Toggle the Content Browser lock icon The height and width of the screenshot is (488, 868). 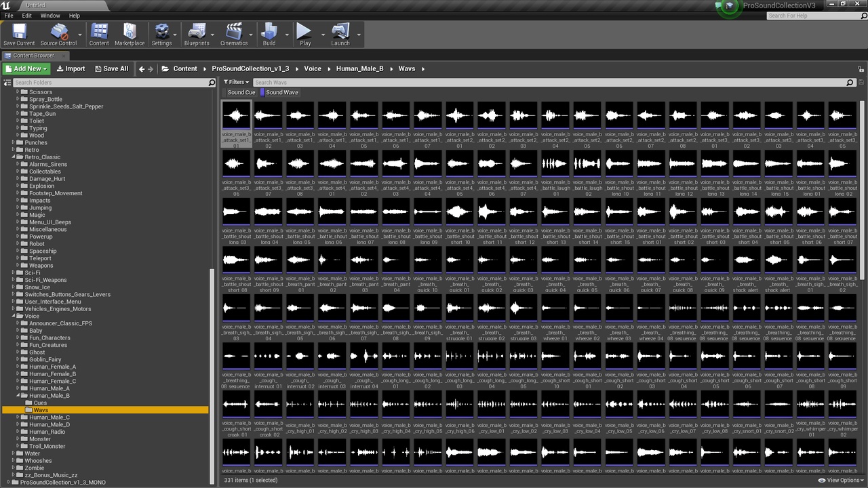861,68
